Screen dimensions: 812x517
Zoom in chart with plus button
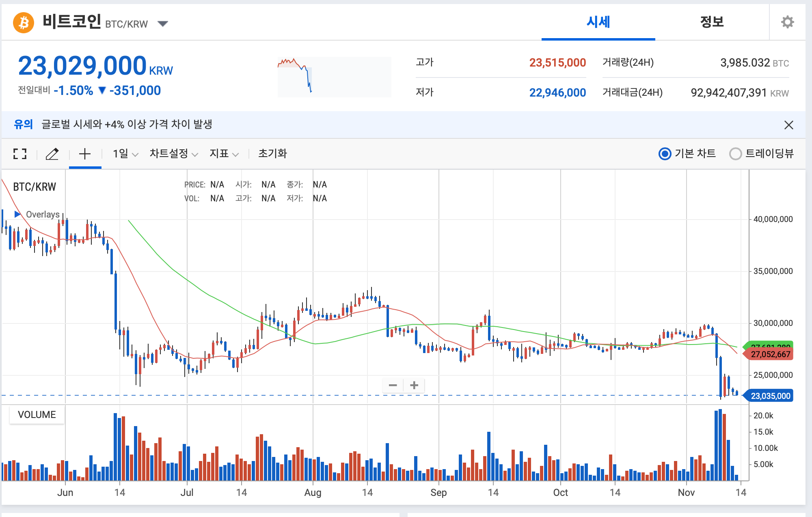[414, 385]
